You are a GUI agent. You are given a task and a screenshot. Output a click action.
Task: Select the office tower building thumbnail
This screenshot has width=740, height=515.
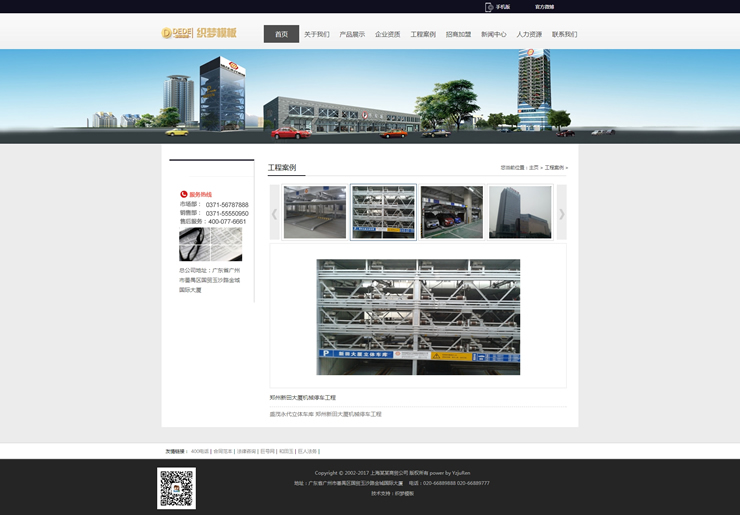pyautogui.click(x=520, y=212)
